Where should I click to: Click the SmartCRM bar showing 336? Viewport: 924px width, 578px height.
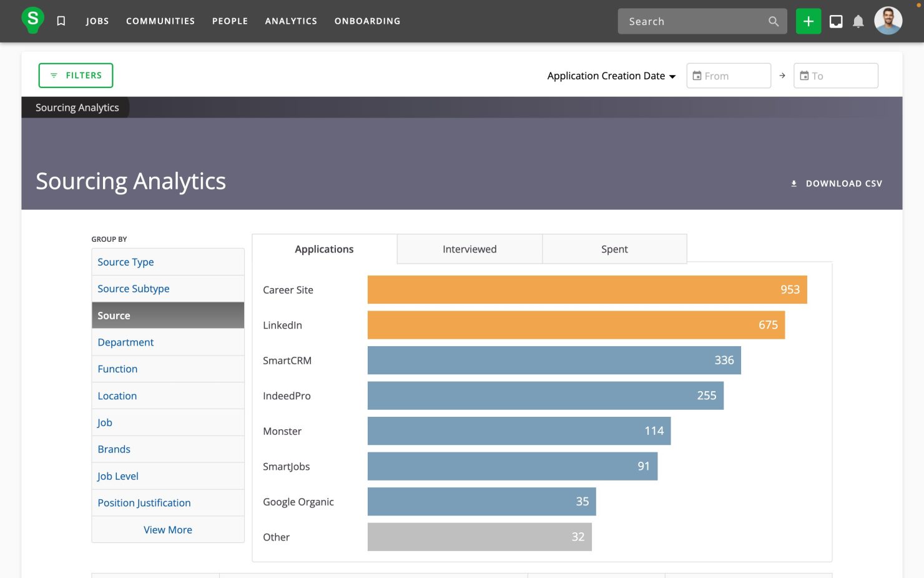tap(554, 361)
